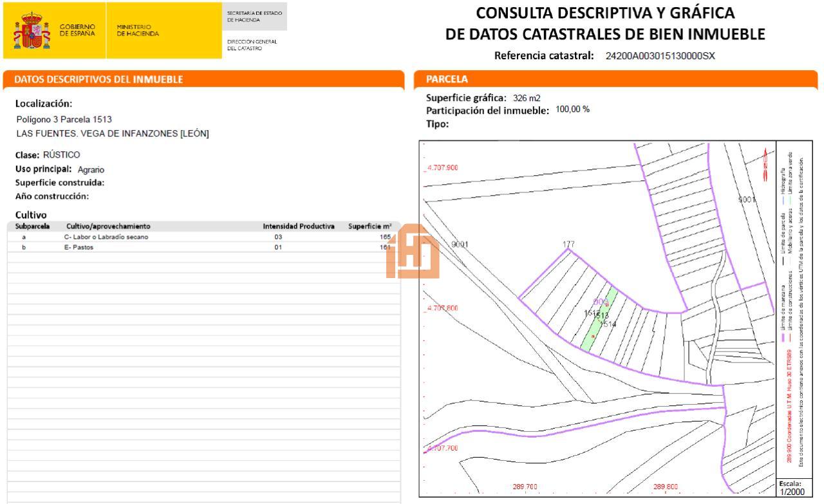
Task: Click the 'Agrario' main use value
Action: point(91,170)
